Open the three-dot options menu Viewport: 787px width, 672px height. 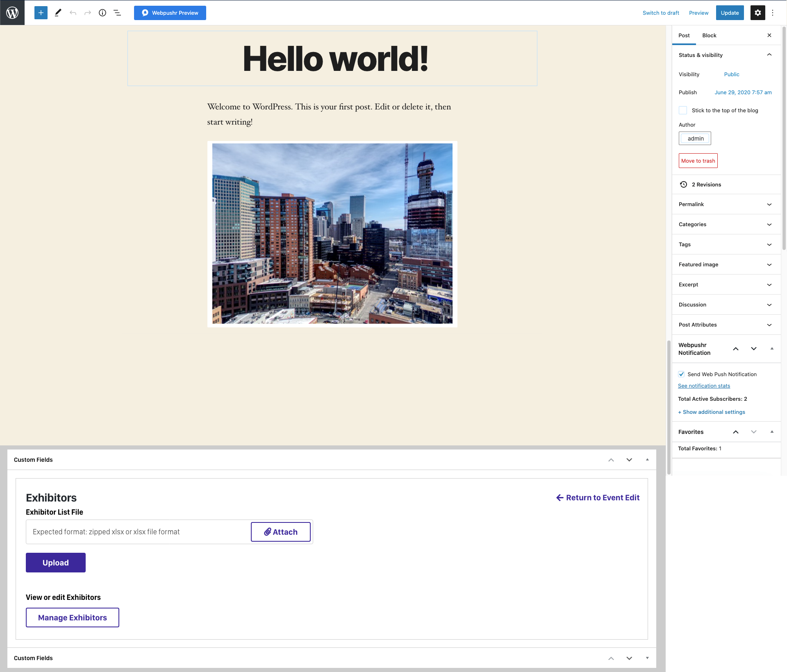[773, 13]
